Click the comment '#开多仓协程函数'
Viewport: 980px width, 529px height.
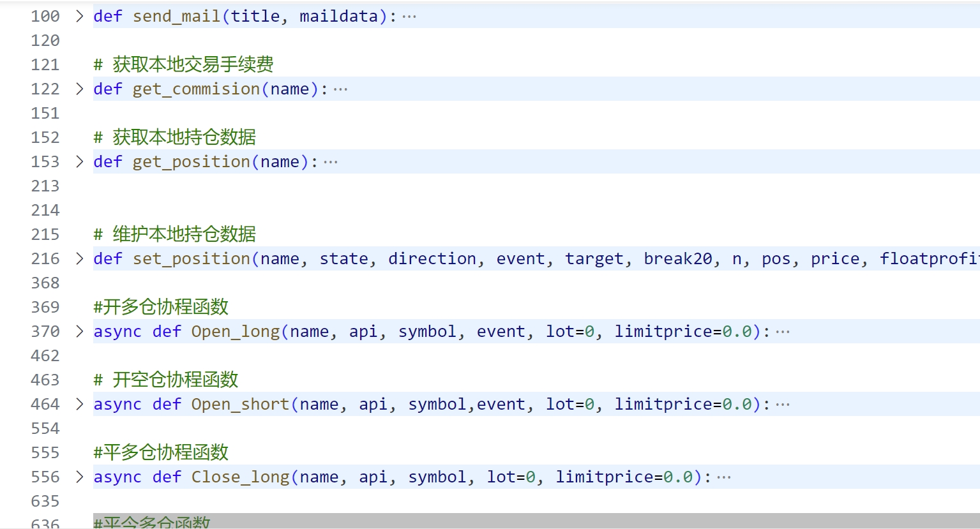click(x=161, y=307)
